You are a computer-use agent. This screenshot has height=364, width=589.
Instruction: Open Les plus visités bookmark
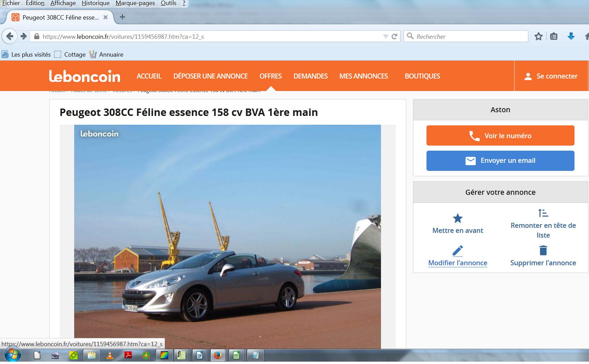coord(26,54)
